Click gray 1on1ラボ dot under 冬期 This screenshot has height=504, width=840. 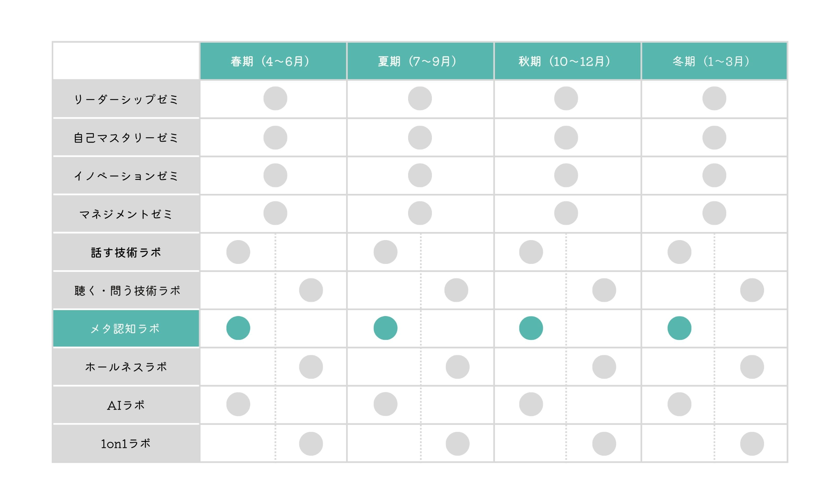[752, 444]
